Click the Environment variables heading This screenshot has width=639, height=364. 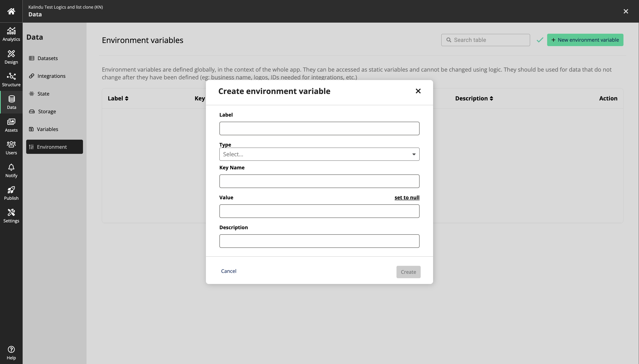(142, 40)
